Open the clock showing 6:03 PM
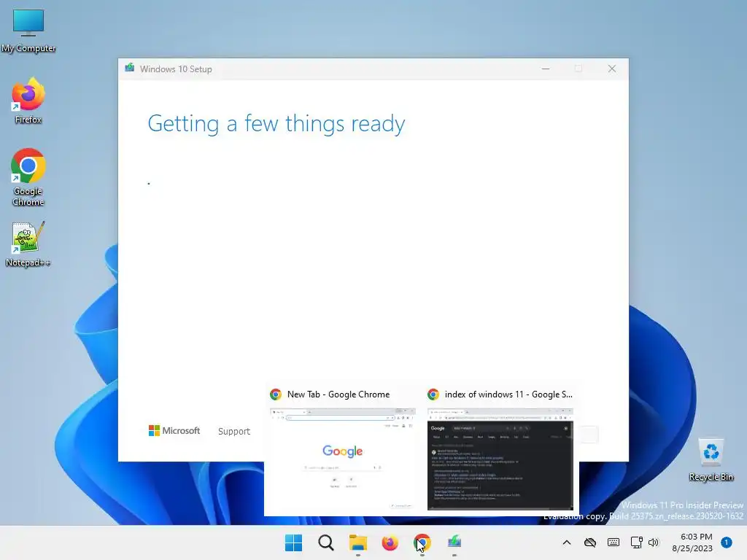This screenshot has height=560, width=747. tap(692, 542)
